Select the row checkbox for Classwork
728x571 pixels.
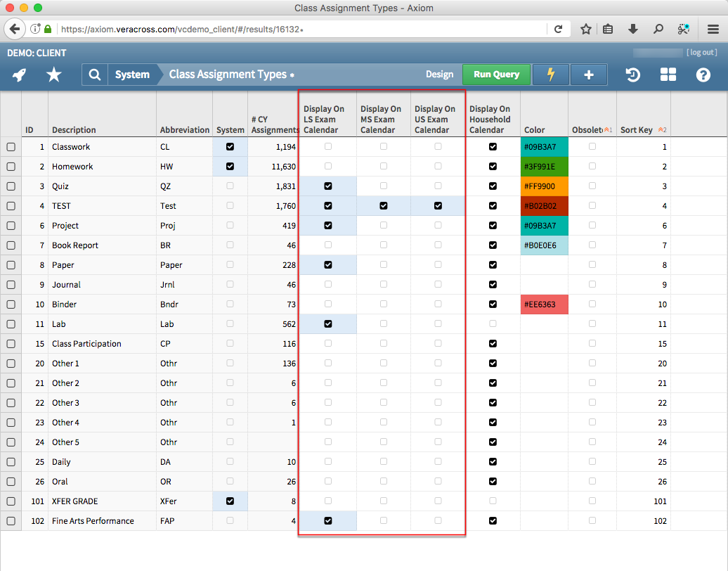click(x=11, y=147)
